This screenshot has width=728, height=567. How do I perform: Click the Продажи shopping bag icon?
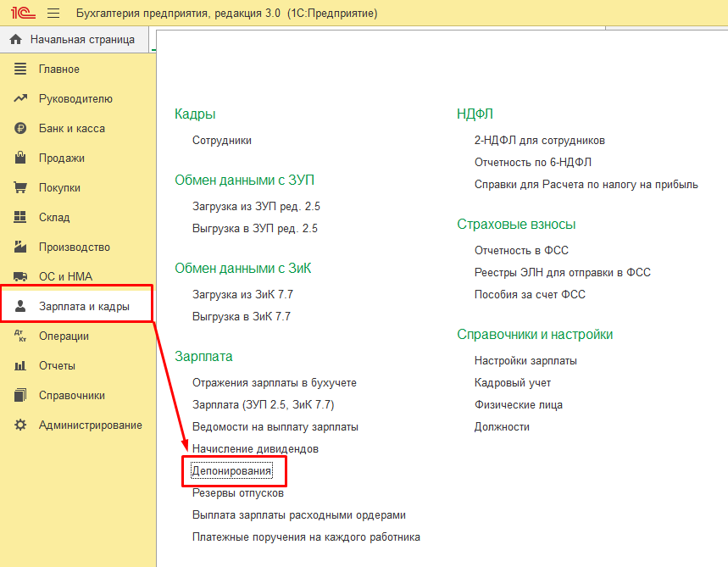(x=21, y=158)
